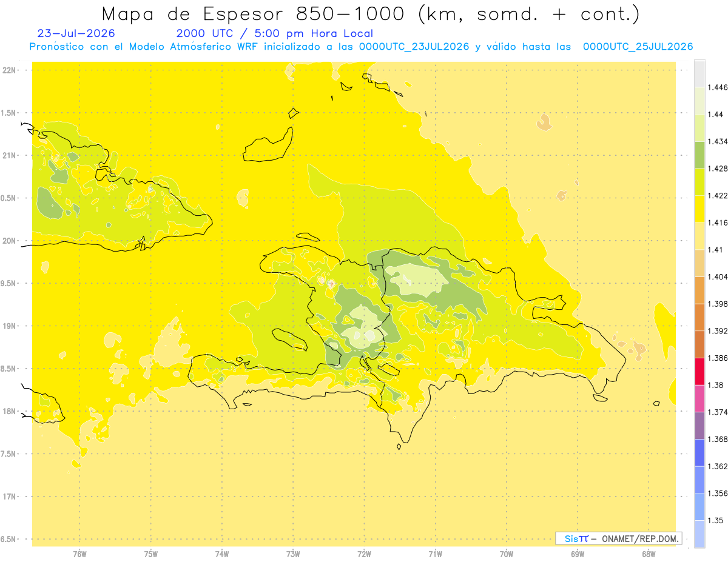
Task: Click the colorbar value '1.434'
Action: click(717, 141)
